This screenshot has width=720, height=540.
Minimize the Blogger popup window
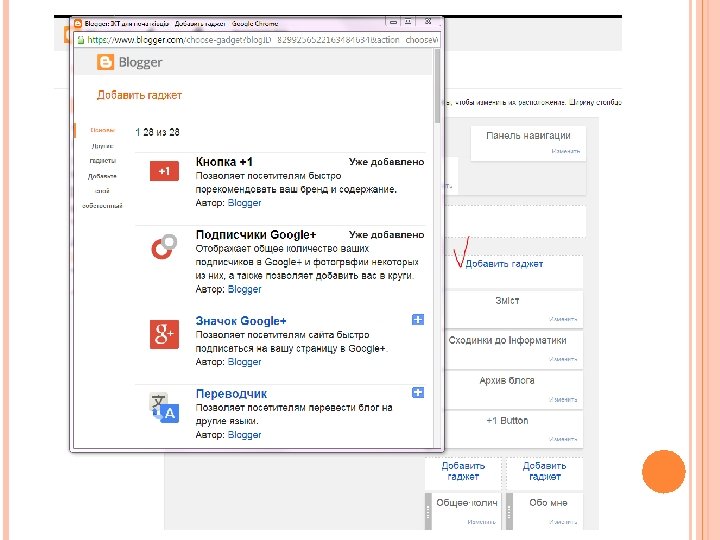[394, 22]
